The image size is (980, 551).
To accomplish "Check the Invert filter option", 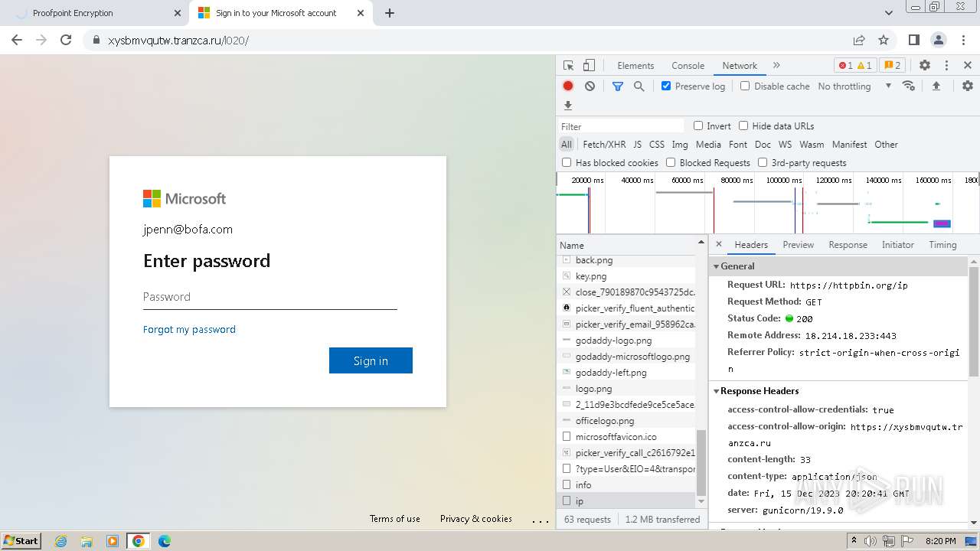I will 698,126.
